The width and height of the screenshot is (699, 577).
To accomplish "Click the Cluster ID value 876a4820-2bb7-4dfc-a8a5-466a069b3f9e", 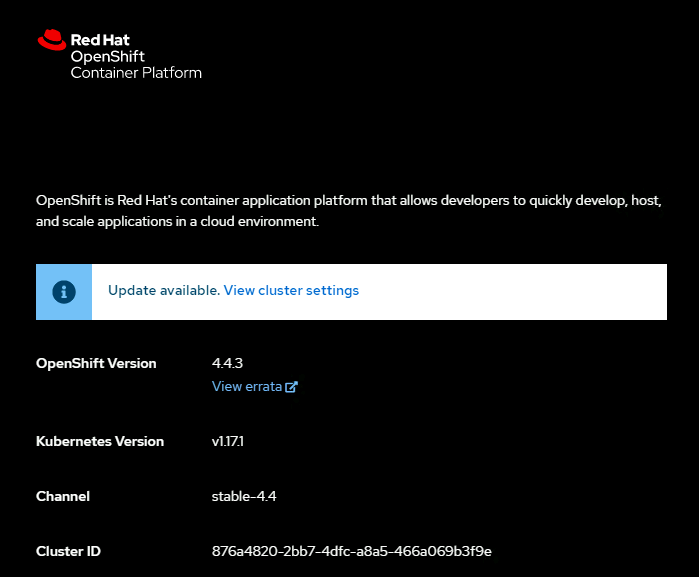I will tap(352, 552).
